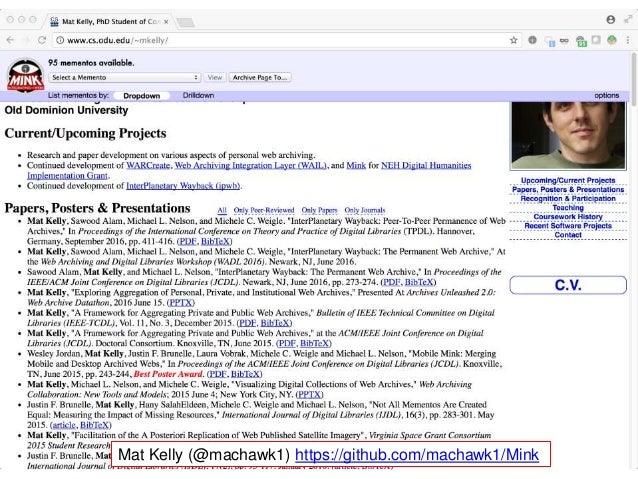Open BibTeX of IEEE-TCDL bulletin paper
This screenshot has height=479, width=638.
coord(275,323)
